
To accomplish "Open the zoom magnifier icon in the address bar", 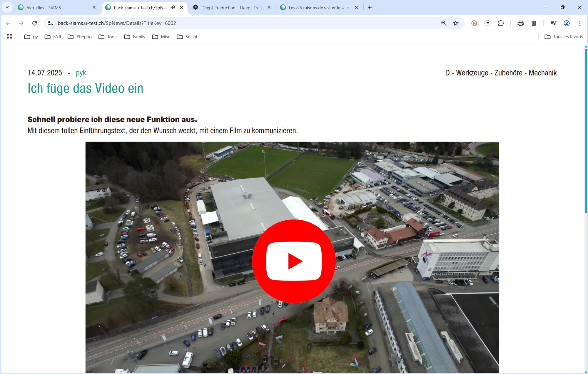I will coord(444,23).
